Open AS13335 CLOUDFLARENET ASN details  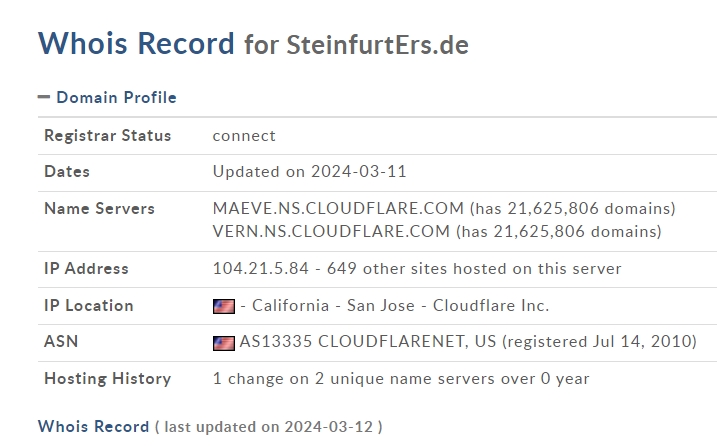coord(368,342)
